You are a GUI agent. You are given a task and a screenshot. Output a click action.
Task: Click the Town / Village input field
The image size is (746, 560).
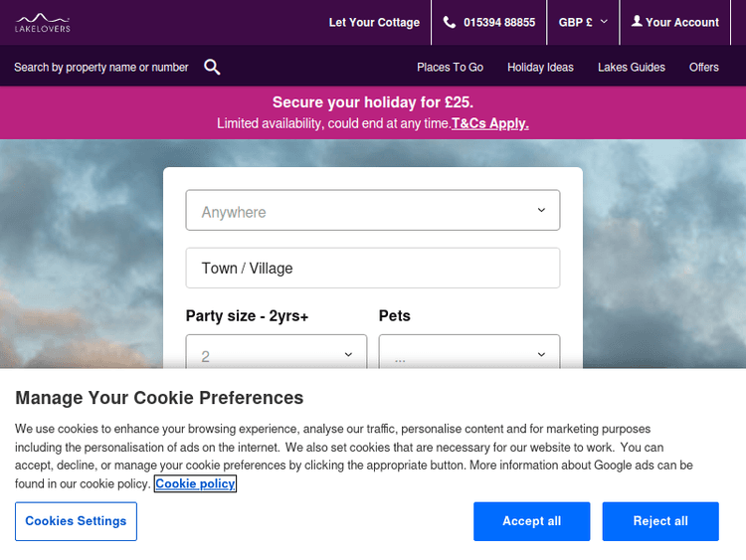click(373, 269)
